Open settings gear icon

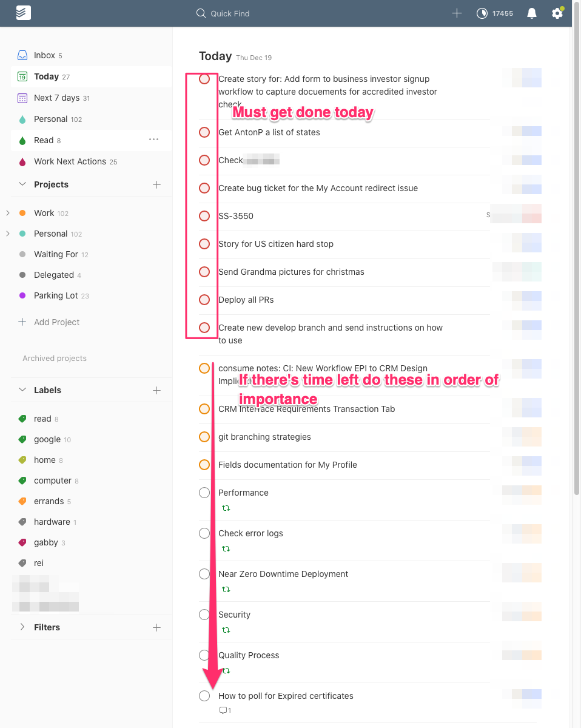(x=557, y=13)
